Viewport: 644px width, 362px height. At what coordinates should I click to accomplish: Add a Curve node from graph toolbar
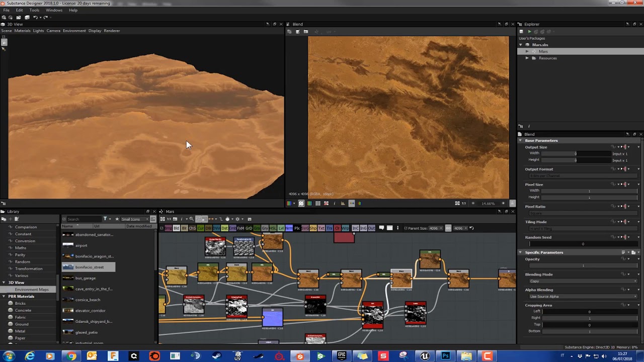coord(200,228)
